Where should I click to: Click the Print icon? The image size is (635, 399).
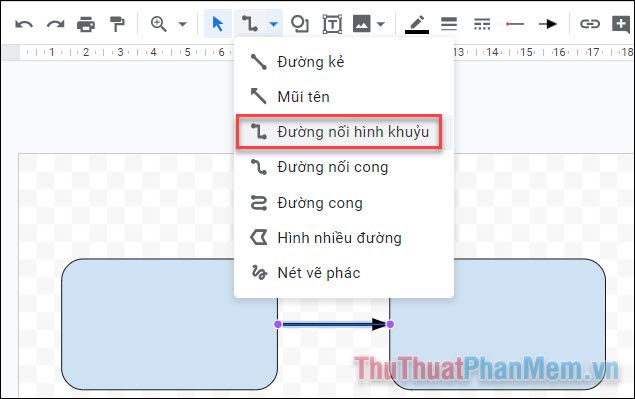[x=86, y=24]
